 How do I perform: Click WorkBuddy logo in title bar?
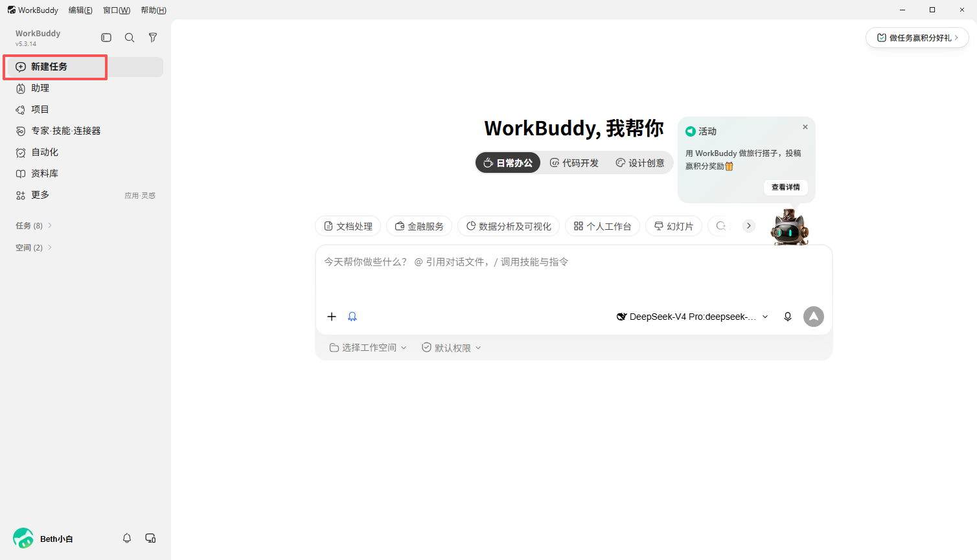(12, 10)
